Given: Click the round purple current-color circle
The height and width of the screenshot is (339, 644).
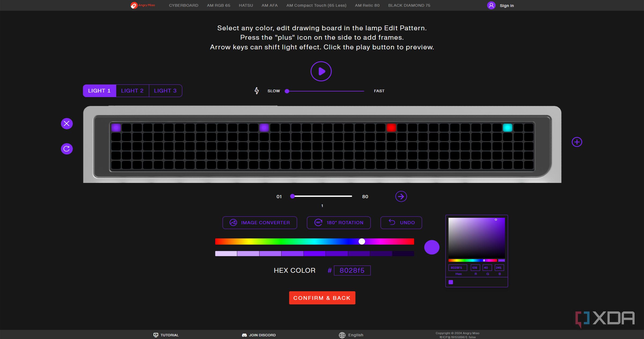Looking at the screenshot, I should click(432, 247).
